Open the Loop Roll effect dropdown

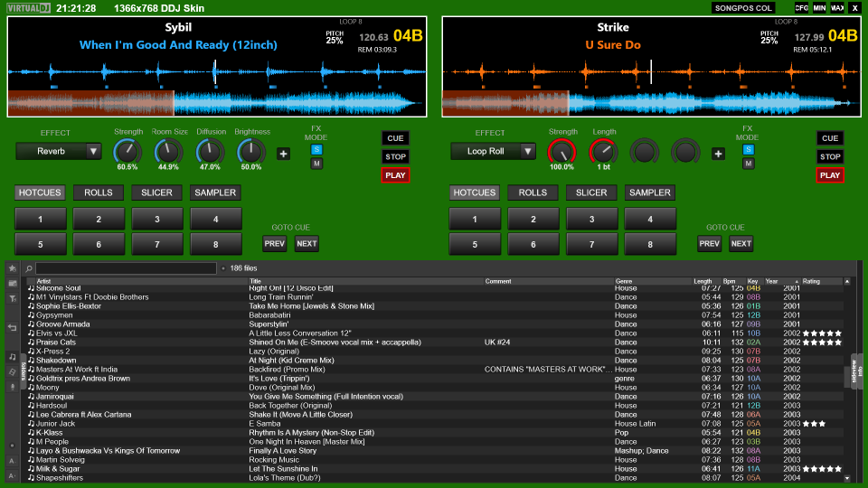click(x=528, y=152)
